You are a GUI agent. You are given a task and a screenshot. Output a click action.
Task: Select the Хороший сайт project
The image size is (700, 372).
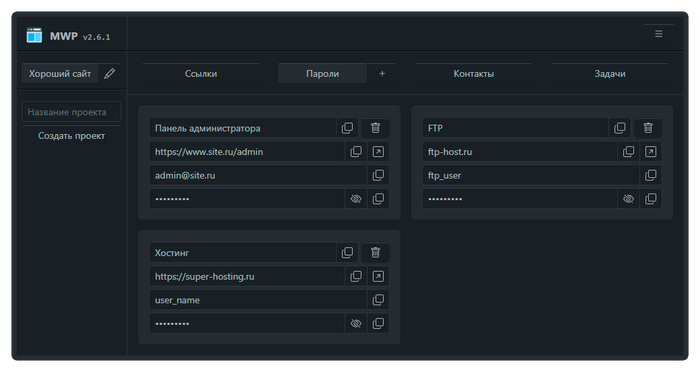(x=60, y=74)
